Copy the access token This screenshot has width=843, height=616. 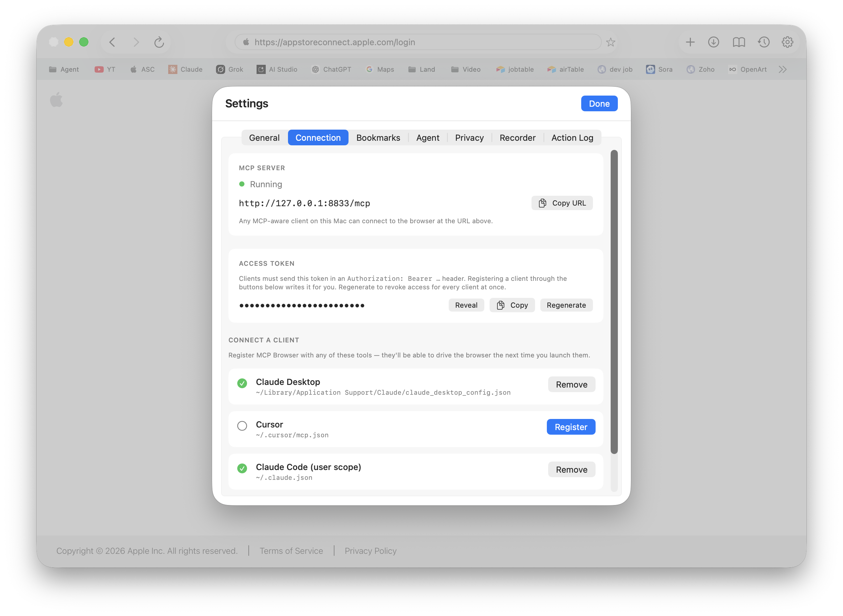point(512,305)
